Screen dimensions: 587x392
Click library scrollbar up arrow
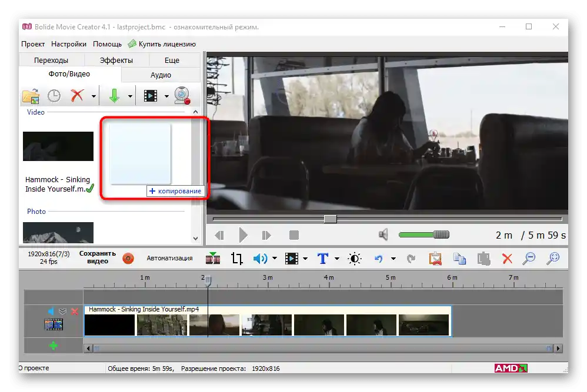pos(195,112)
